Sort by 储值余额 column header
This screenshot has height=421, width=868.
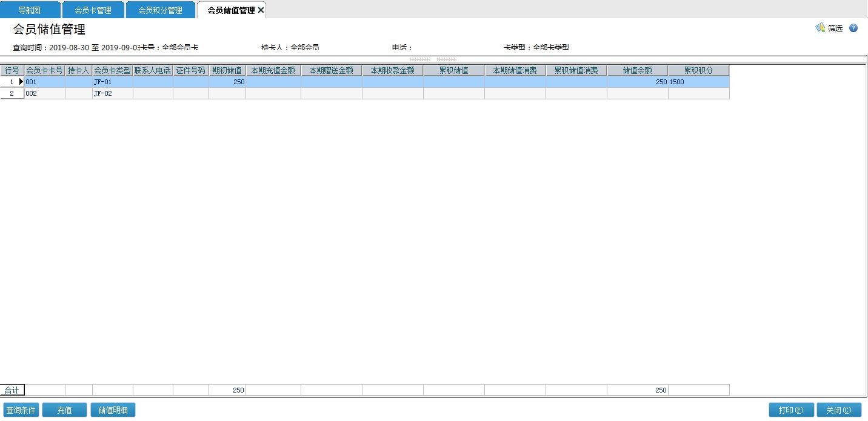[x=637, y=70]
